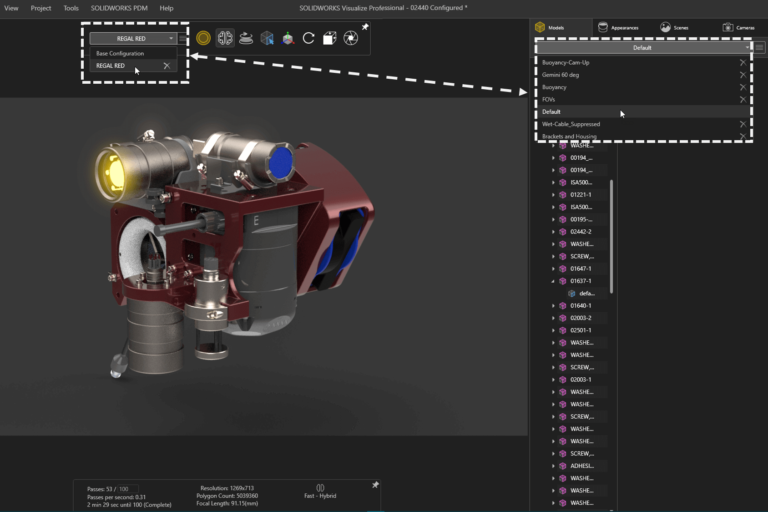This screenshot has height=512, width=768.
Task: Click the blue lens on the rendered model
Action: coord(281,162)
